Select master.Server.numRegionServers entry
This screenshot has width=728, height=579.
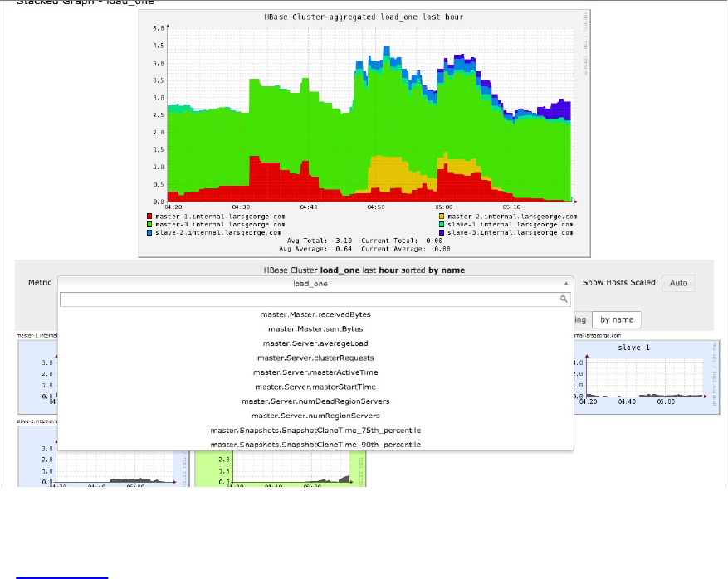click(x=315, y=416)
